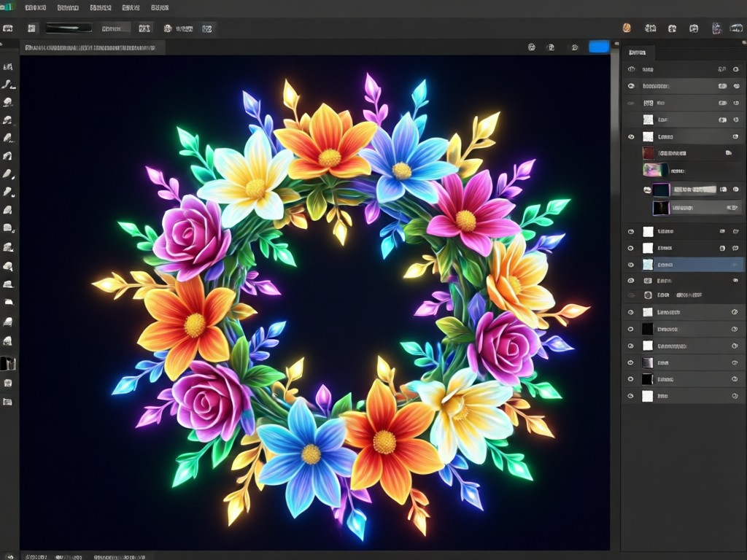Click the green application logo in the corner
The image size is (747, 560).
7,7
